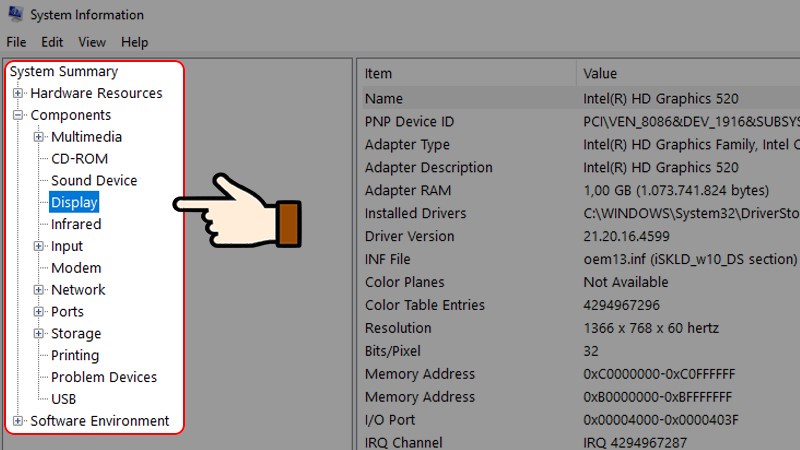Click the Adapter RAM row label
The height and width of the screenshot is (450, 800).
408,190
